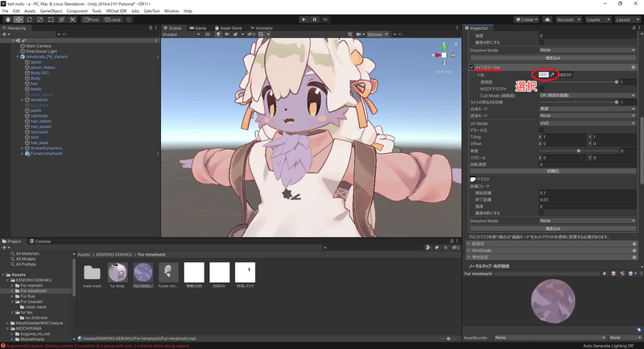Image resolution: width=644 pixels, height=349 pixels.
Task: Select the fur Body asset thumbnail
Action: pyautogui.click(x=118, y=272)
